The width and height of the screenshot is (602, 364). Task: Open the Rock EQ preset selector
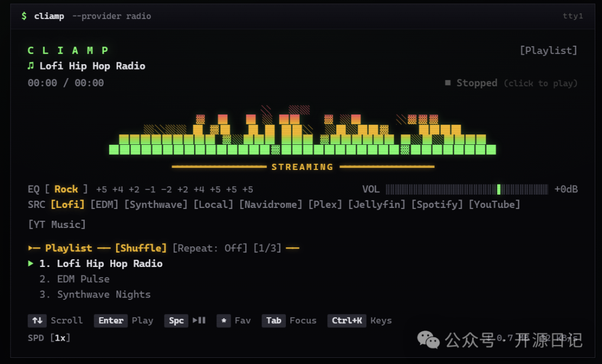coord(66,190)
